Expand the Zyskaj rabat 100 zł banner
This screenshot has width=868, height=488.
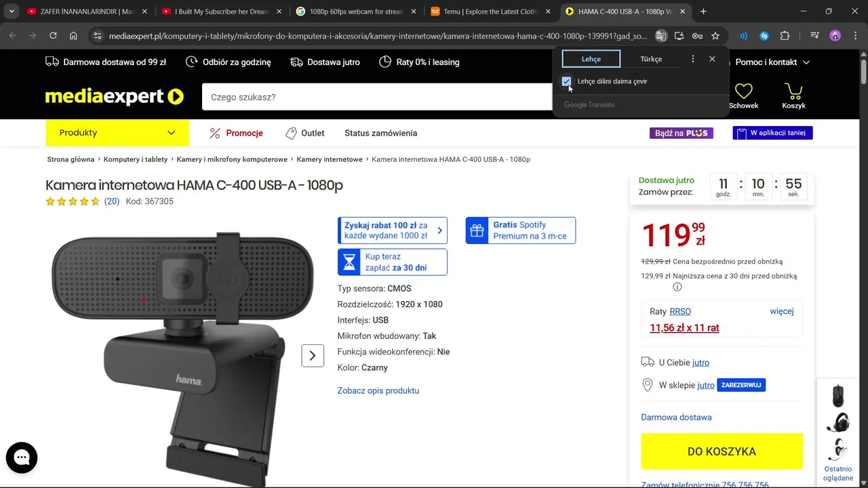[393, 230]
